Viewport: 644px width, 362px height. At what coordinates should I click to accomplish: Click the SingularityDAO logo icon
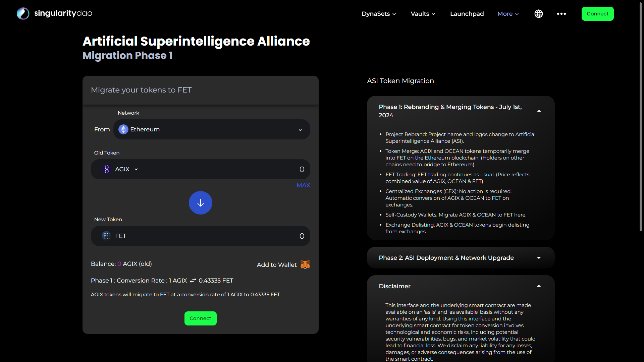point(23,14)
